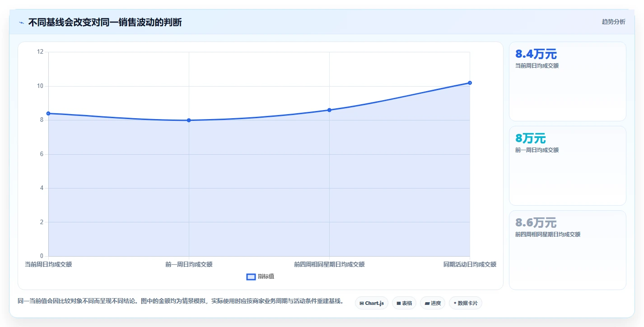Click x-axis label 前四周相同星期日均成交额
This screenshot has height=327, width=644.
[329, 264]
